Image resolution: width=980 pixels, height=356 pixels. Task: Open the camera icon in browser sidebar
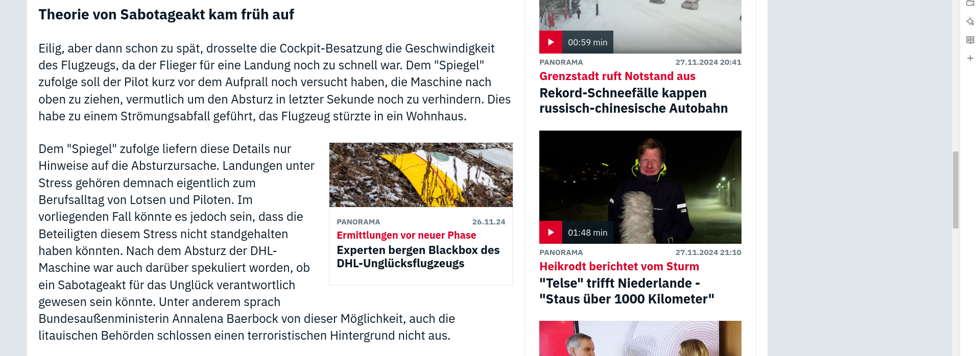970,3
